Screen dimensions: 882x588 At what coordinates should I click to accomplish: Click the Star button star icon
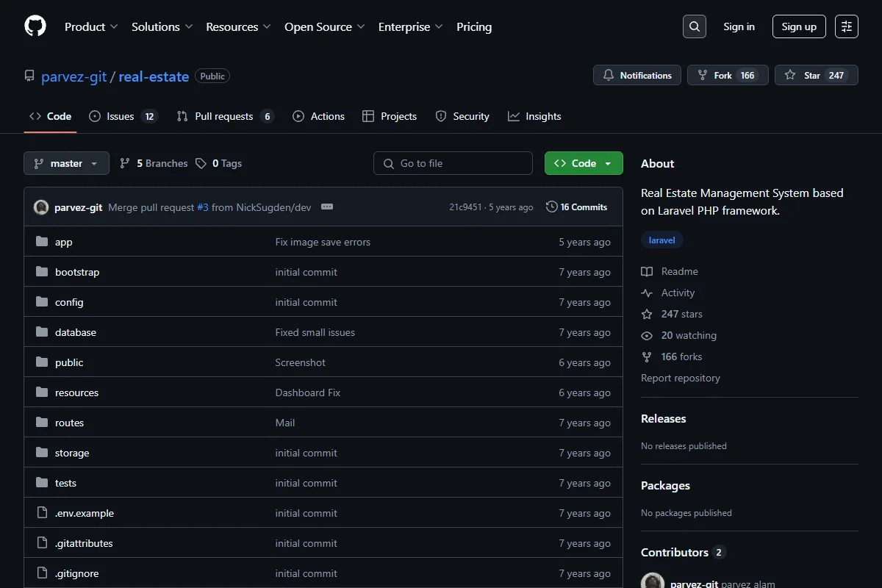pos(790,75)
